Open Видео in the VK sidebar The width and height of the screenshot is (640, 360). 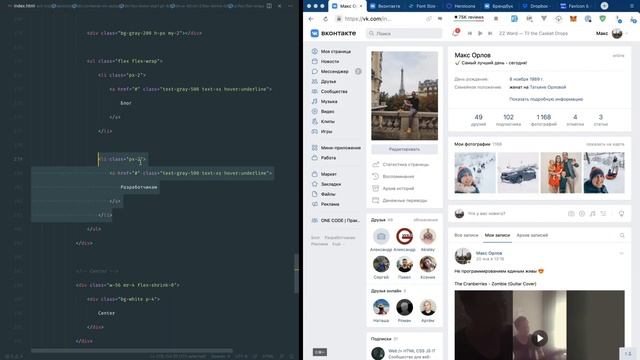pos(327,111)
